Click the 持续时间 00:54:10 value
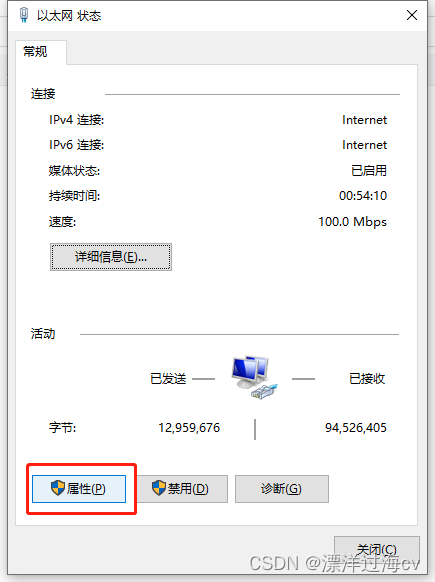This screenshot has height=582, width=435. click(x=363, y=196)
